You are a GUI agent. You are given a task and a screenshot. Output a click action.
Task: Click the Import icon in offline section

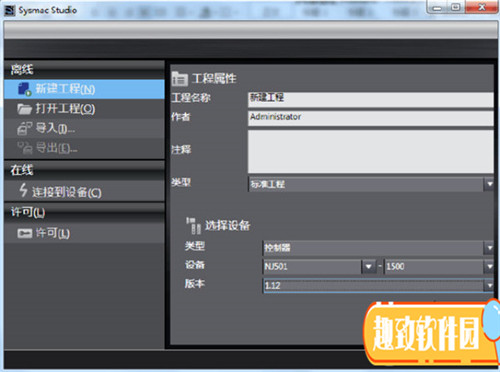[25, 128]
